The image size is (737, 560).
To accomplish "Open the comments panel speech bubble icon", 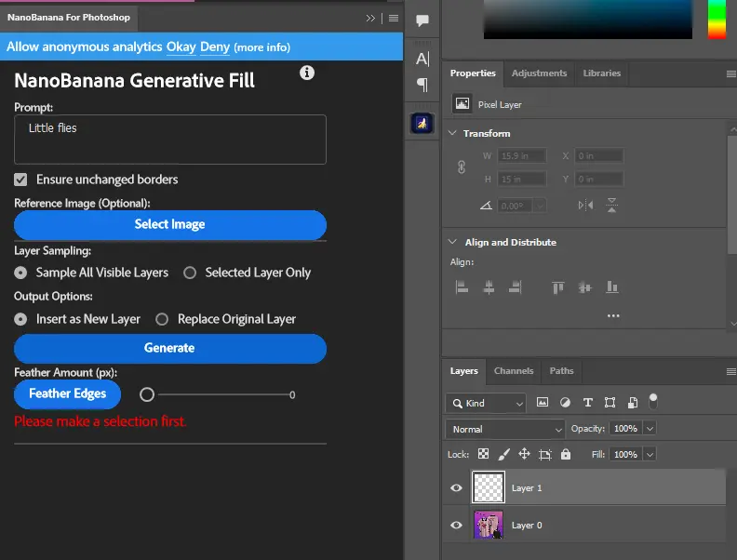I will [422, 20].
